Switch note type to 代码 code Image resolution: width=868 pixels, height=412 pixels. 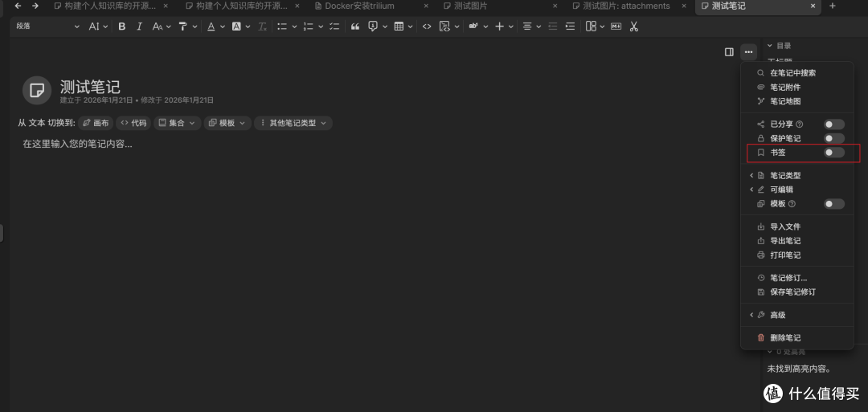(x=133, y=123)
